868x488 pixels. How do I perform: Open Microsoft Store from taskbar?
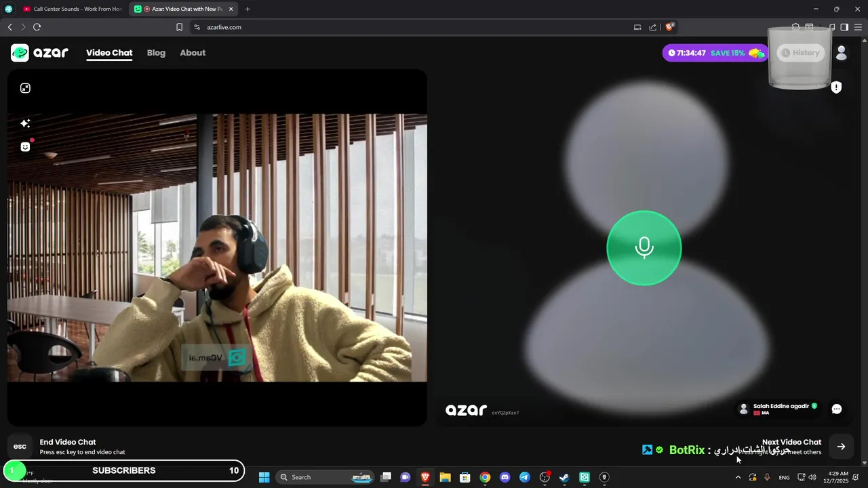[465, 477]
